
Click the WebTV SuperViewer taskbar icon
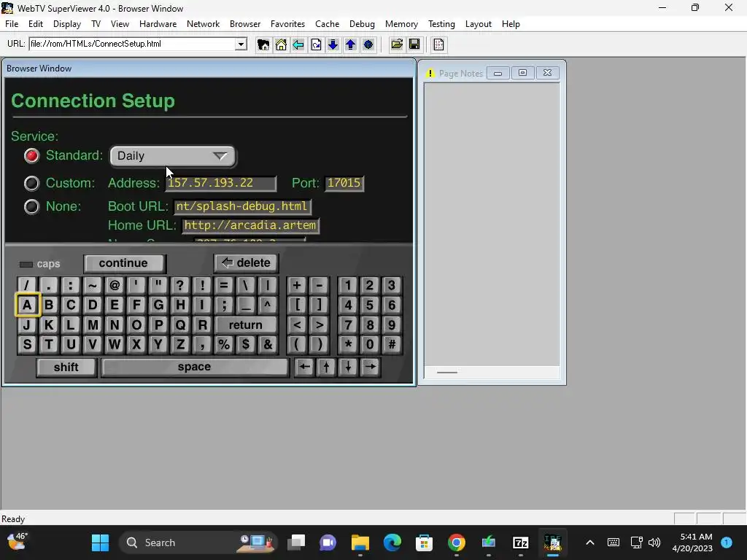553,542
